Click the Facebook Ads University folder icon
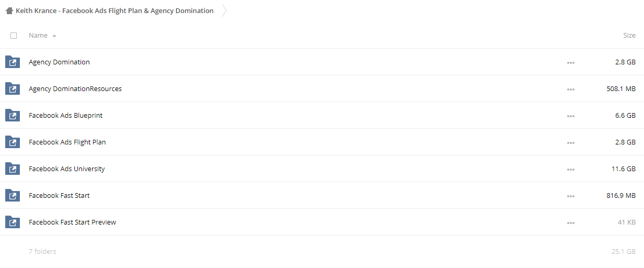 pos(12,169)
